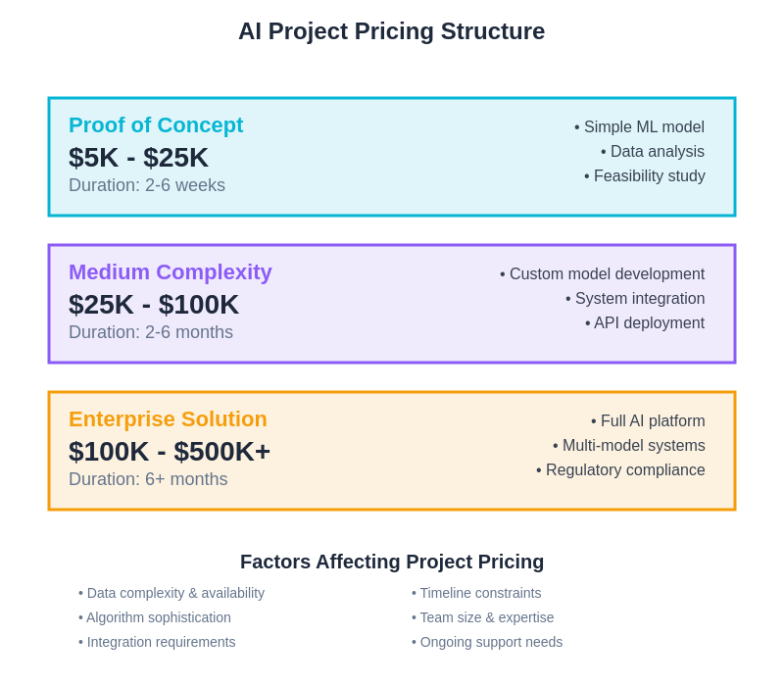Viewport: 784px width, 686px height.
Task: Click the AI Project Pricing Structure title
Action: (x=391, y=31)
